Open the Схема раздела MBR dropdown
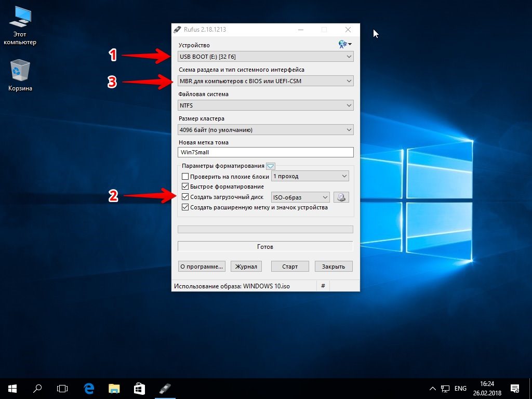Screen dimensions: 532x399 click(x=265, y=81)
